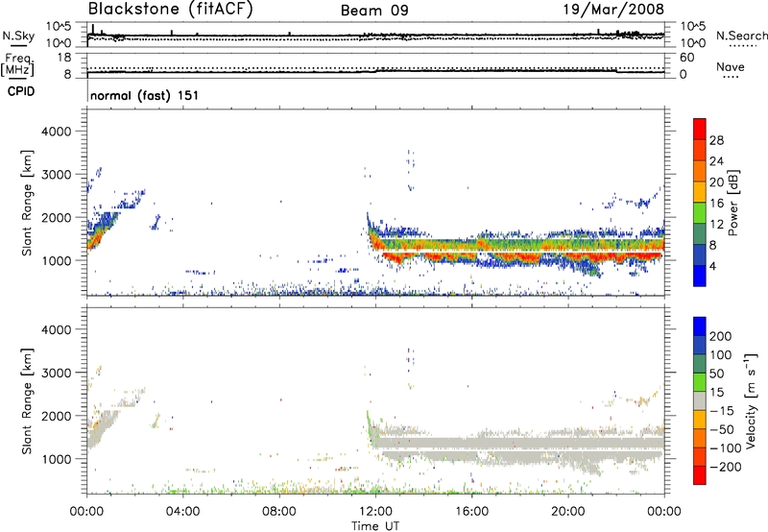Click the early scatter streak in power panel after 00:00
The width and height of the screenshot is (768, 532).
pyautogui.click(x=101, y=231)
